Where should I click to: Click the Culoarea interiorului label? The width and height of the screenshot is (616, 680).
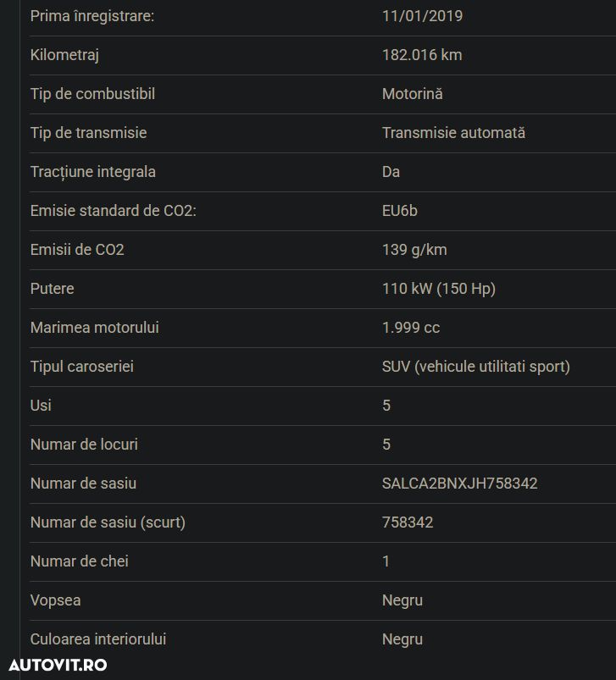97,639
